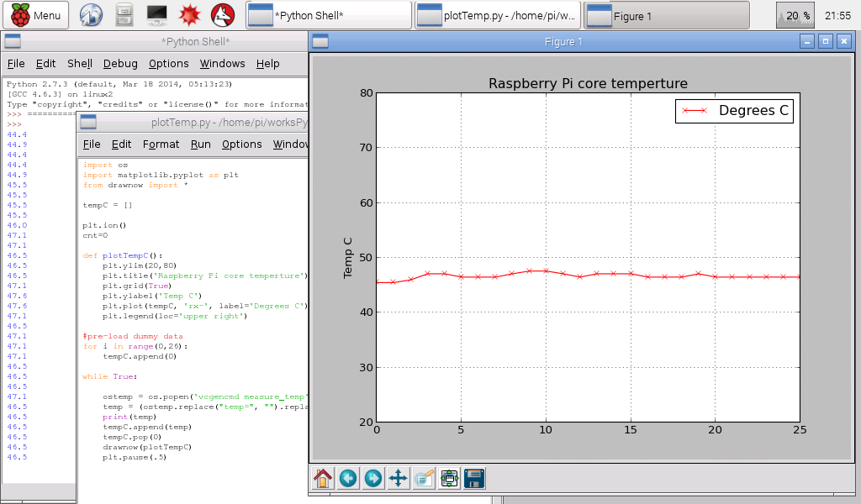Launch the terminal from the panel
The width and height of the screenshot is (861, 504).
coord(157,15)
